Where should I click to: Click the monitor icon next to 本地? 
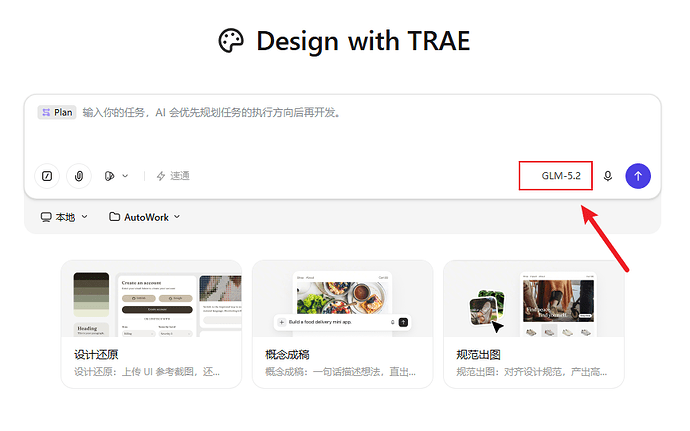pos(46,217)
